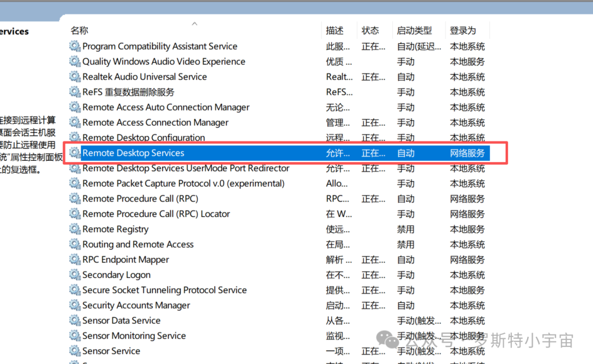Screen dimensions: 593x364
Task: Select Remote Desktop Services UserMode Port Redirector
Action: [186, 168]
